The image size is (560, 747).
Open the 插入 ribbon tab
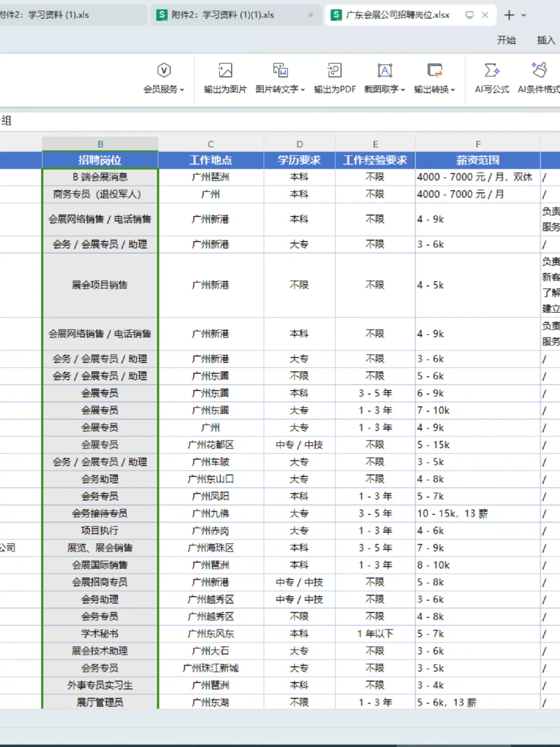(546, 40)
